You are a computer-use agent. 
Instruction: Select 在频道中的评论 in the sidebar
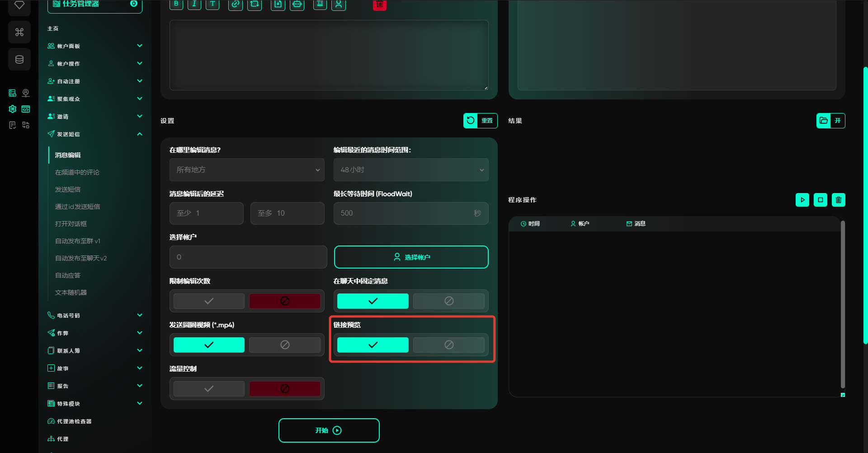(77, 172)
